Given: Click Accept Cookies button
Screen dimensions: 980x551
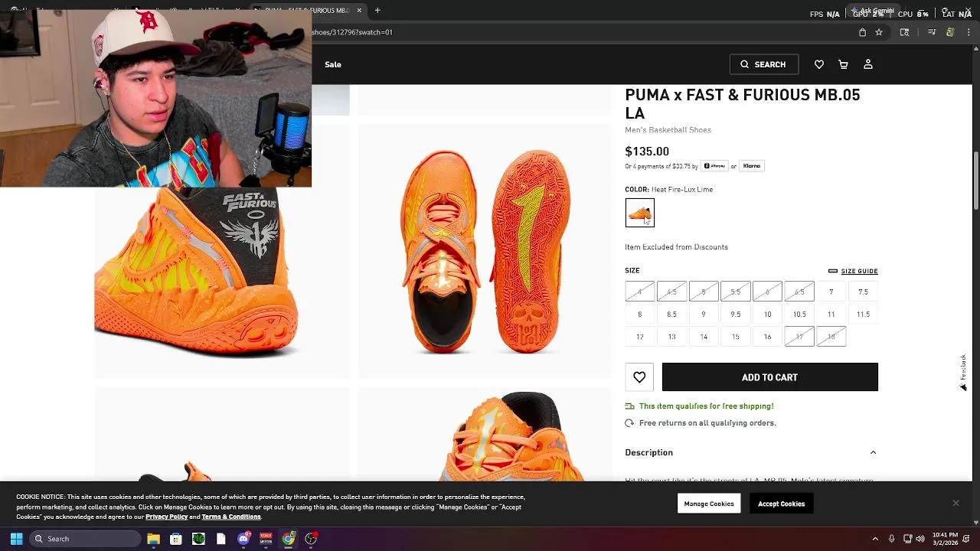Looking at the screenshot, I should [x=781, y=504].
